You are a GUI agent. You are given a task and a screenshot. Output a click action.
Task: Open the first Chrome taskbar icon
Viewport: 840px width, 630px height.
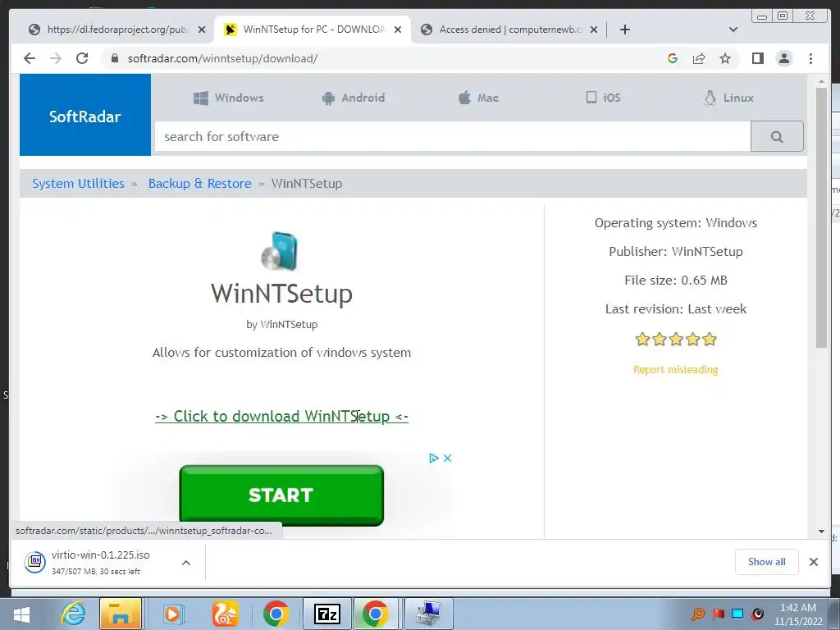(276, 614)
